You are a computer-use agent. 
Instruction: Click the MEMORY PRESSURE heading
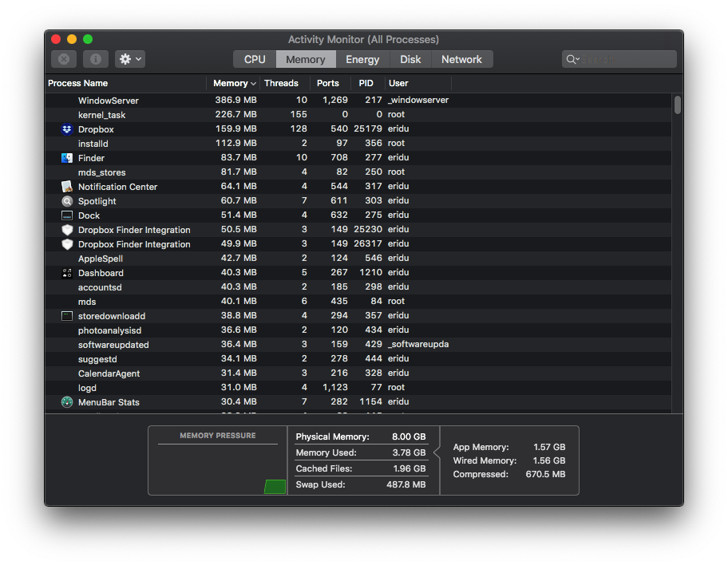218,436
